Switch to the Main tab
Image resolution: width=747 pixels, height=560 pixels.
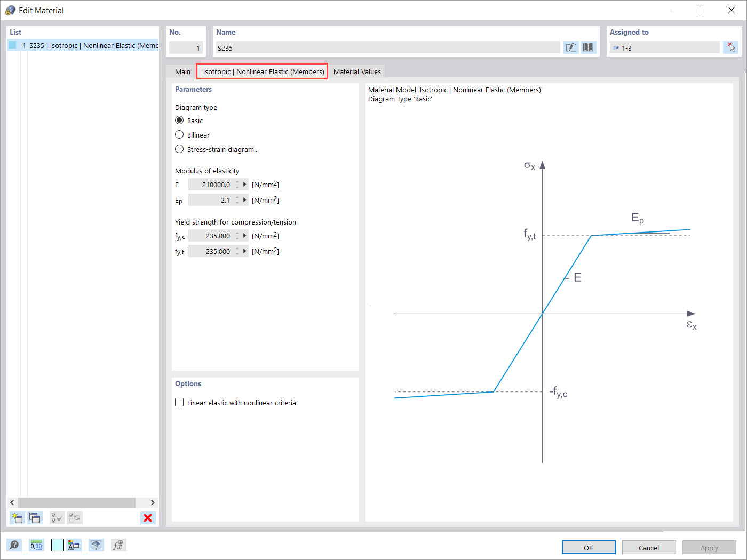click(x=182, y=71)
